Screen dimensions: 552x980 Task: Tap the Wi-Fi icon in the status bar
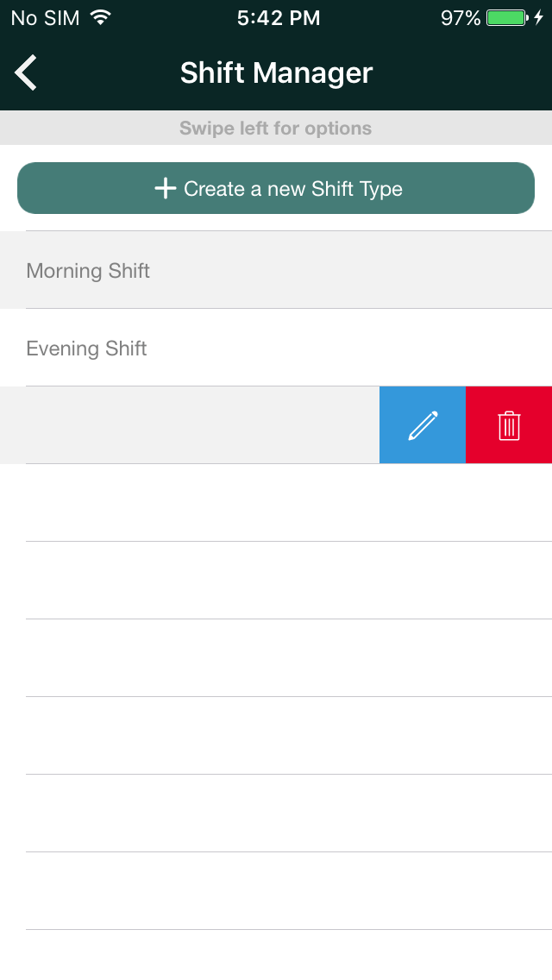tap(100, 17)
